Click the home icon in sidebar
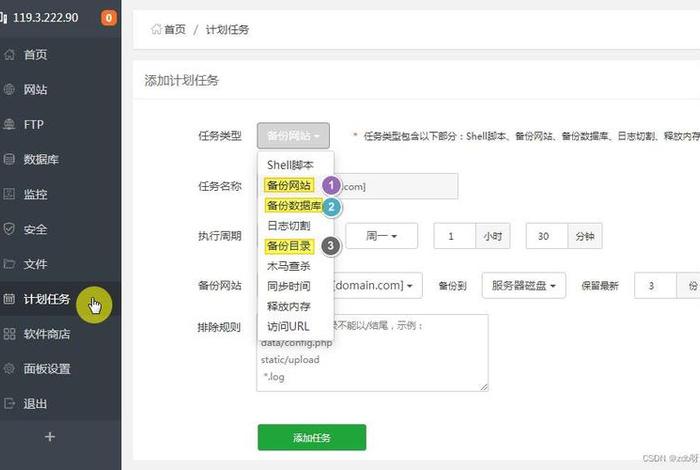Screen dimensions: 700x470 click(9, 55)
